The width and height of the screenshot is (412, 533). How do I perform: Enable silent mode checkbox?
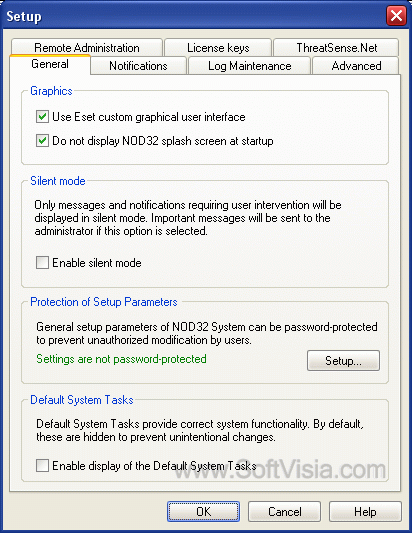[42, 262]
